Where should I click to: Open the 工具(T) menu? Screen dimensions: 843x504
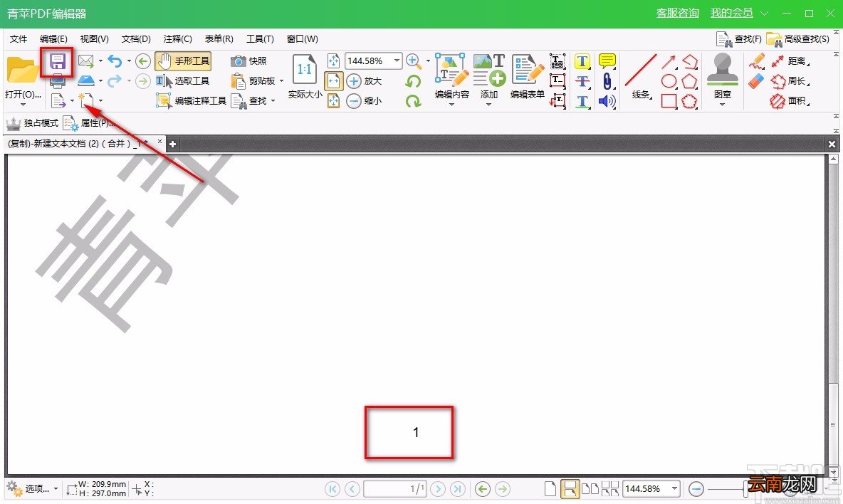click(260, 38)
